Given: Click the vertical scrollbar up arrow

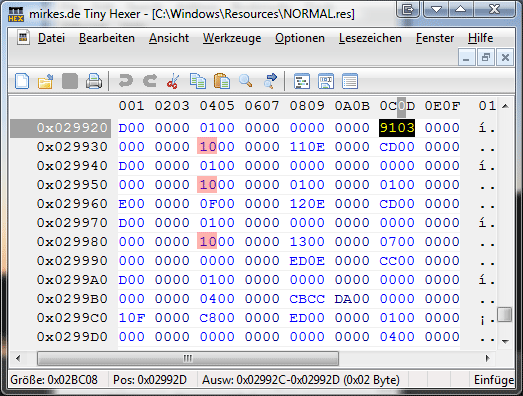Looking at the screenshot, I should point(505,106).
